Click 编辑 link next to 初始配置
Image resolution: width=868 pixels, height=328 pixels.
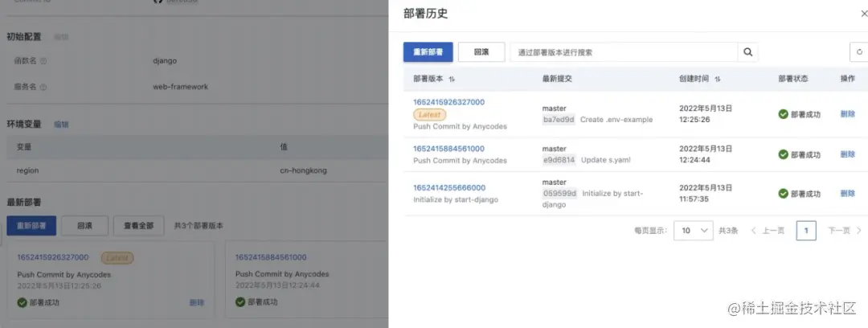pos(61,37)
